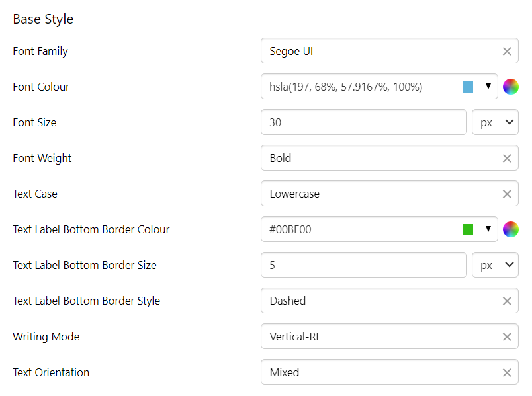Viewport: 532px width, 396px height.
Task: Clear the Bottom Border Style Dashed value
Action: pos(507,301)
